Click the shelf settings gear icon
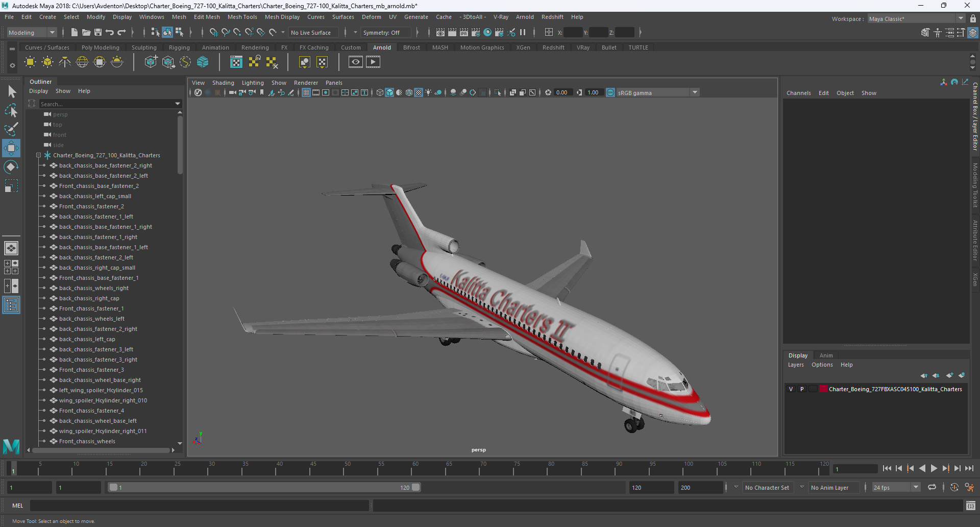 12,65
